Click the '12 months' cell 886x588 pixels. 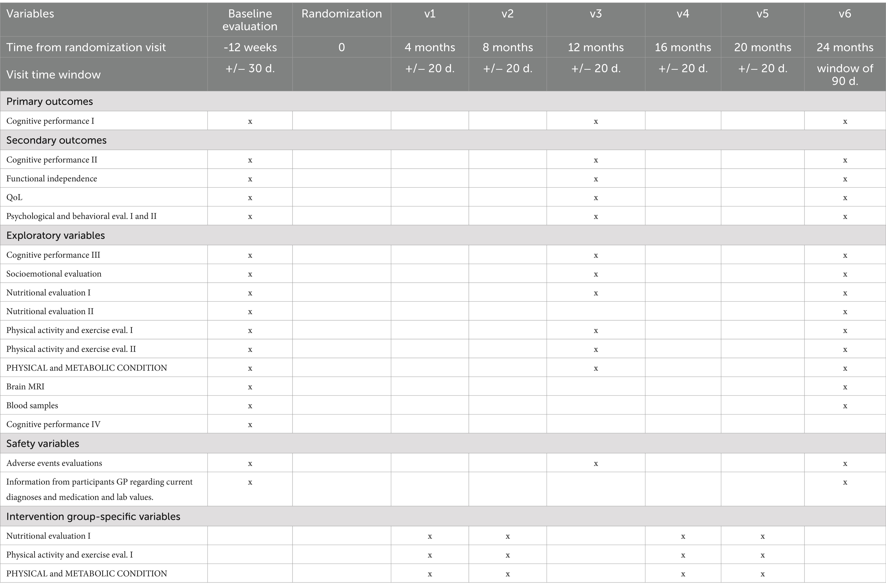pyautogui.click(x=596, y=47)
